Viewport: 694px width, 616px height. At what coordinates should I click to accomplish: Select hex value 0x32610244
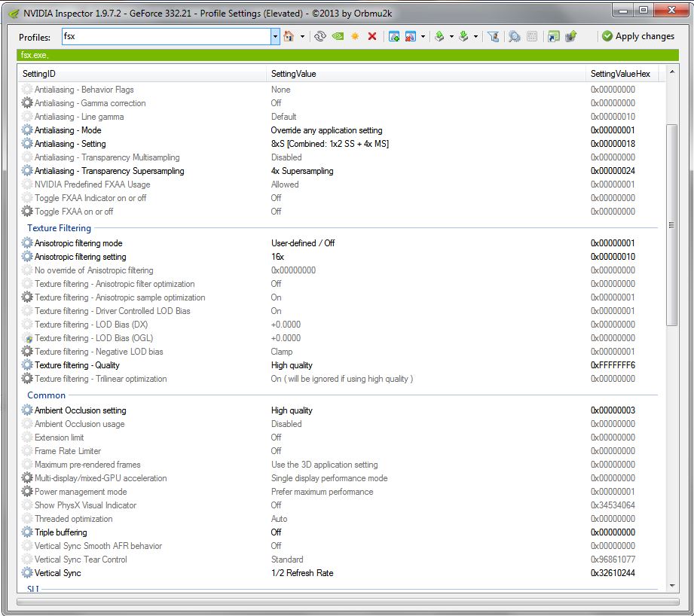pos(613,572)
